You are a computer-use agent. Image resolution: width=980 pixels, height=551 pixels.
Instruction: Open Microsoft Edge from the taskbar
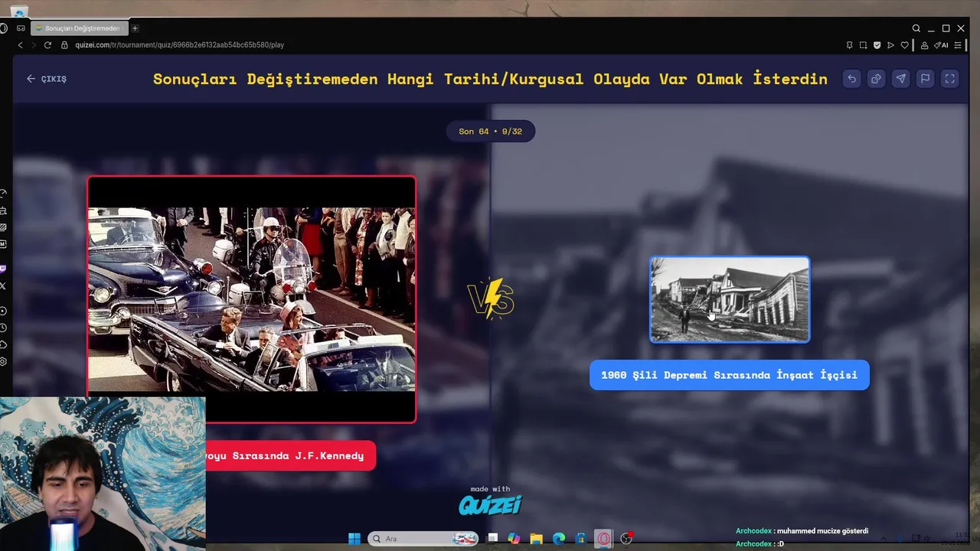tap(559, 539)
